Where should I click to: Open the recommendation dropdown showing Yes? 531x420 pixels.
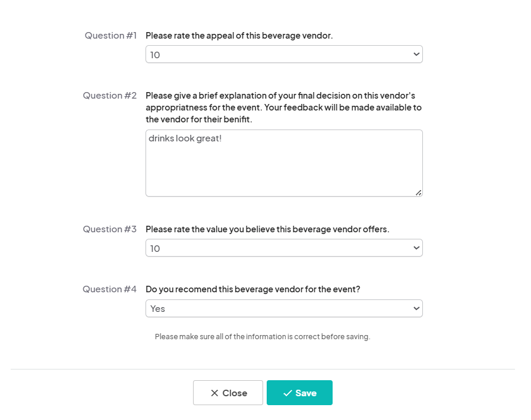[x=284, y=308]
